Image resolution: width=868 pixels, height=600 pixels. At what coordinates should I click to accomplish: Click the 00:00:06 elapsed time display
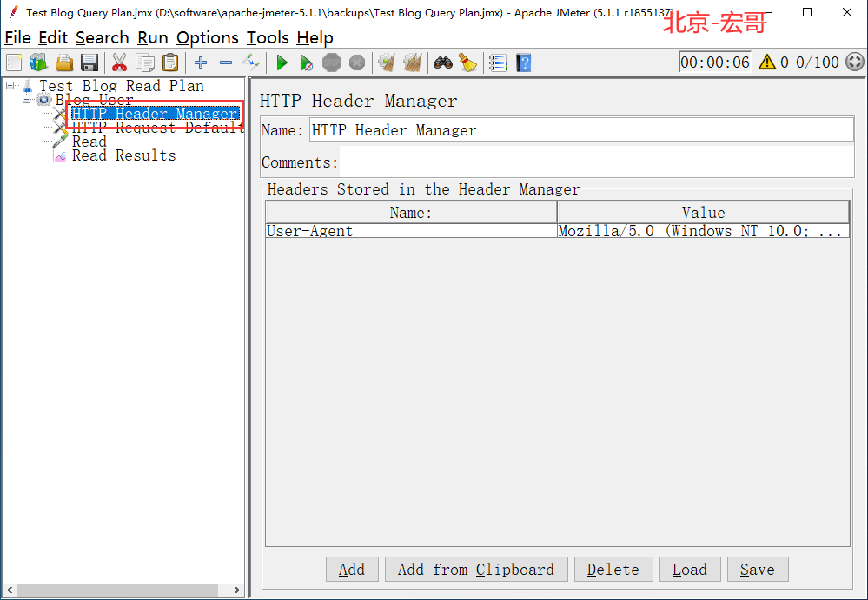click(715, 62)
